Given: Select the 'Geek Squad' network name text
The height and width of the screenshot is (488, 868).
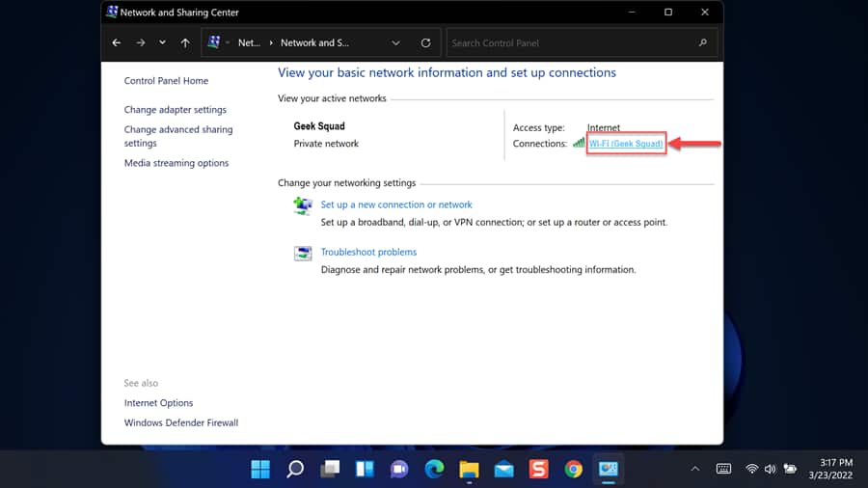Looking at the screenshot, I should (319, 126).
